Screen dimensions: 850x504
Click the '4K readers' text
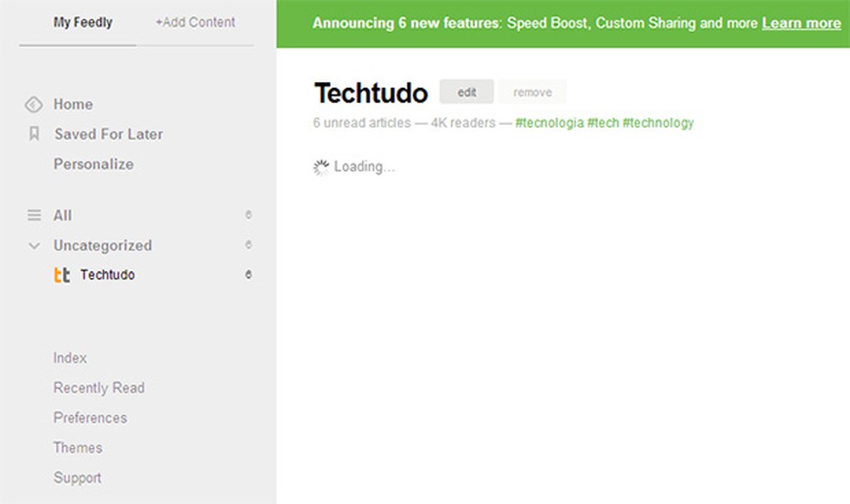coord(463,123)
